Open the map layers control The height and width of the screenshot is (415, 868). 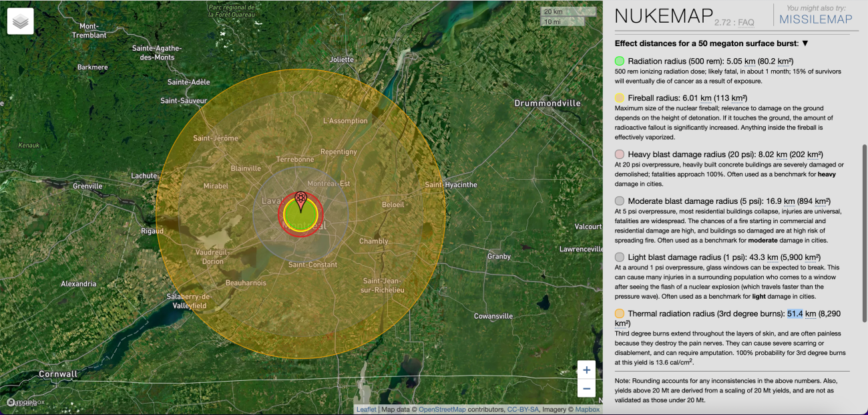pos(21,21)
